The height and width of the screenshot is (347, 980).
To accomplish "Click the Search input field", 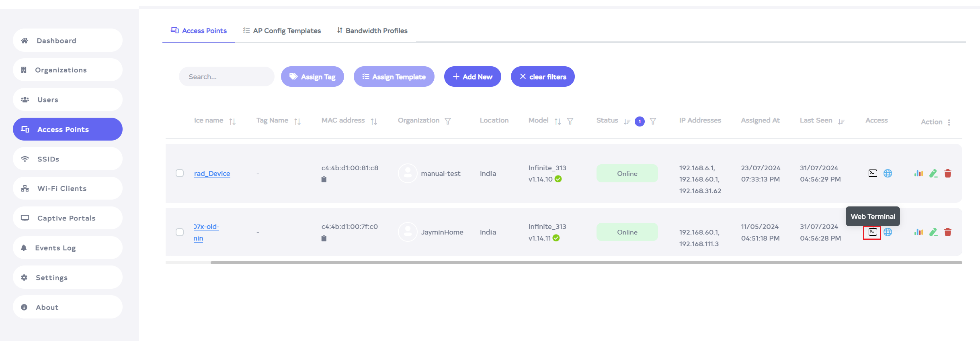I will (x=227, y=77).
